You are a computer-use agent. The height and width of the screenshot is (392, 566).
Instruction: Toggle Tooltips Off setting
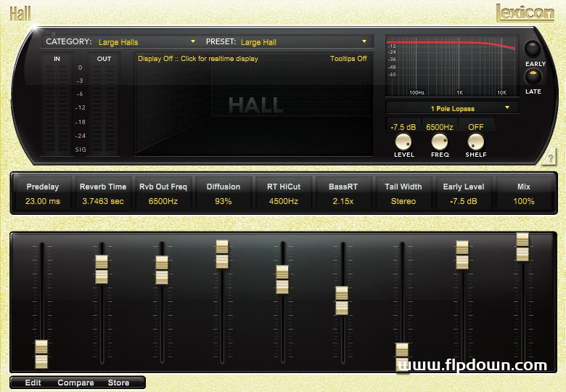click(348, 59)
